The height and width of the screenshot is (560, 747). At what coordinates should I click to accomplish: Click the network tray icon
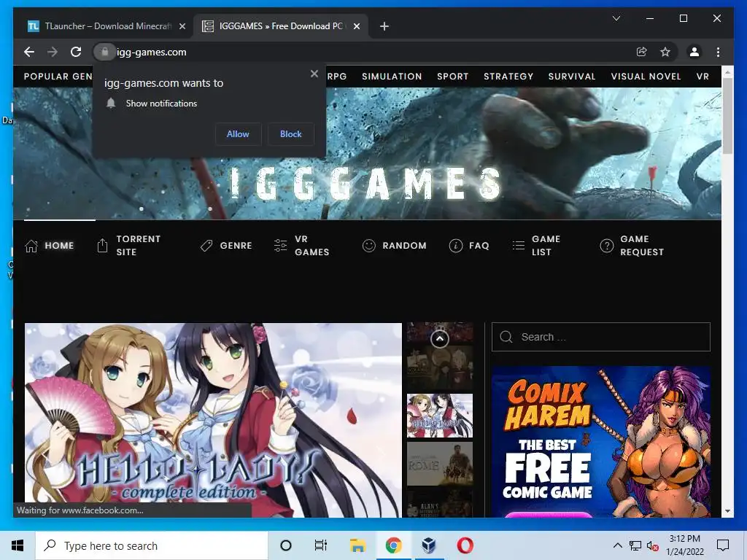635,545
